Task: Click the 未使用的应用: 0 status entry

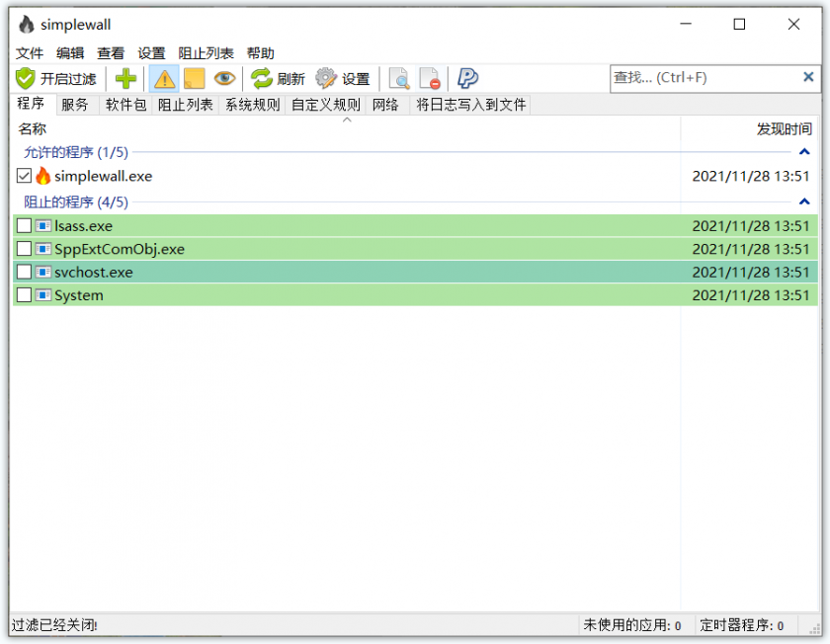Action: (x=632, y=625)
